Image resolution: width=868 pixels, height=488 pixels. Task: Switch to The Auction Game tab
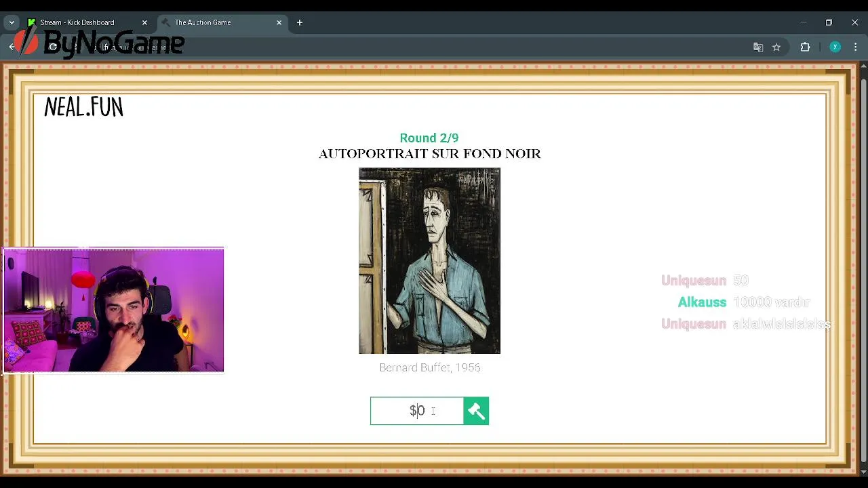(203, 22)
